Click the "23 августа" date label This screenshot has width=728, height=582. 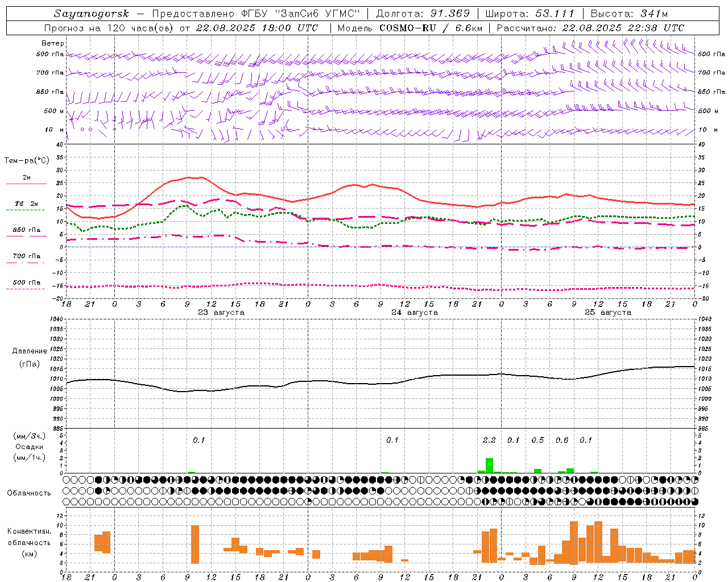(221, 313)
